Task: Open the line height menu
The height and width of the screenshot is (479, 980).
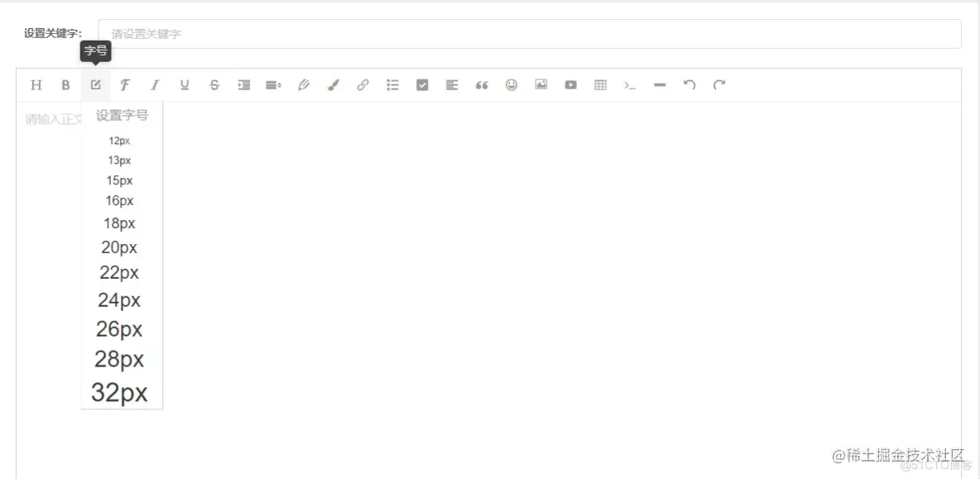Action: click(x=274, y=85)
